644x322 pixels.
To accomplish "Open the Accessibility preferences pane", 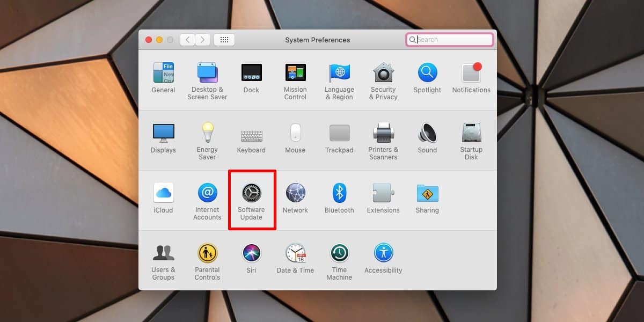I will [x=383, y=258].
